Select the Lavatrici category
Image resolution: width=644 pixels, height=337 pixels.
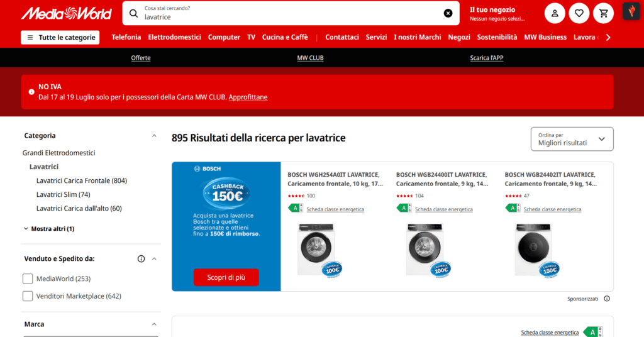pos(44,167)
